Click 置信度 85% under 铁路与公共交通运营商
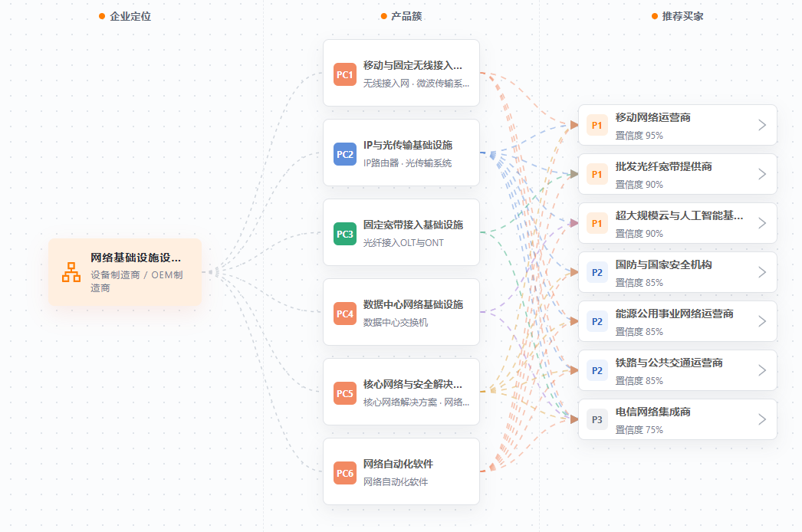 click(x=639, y=381)
